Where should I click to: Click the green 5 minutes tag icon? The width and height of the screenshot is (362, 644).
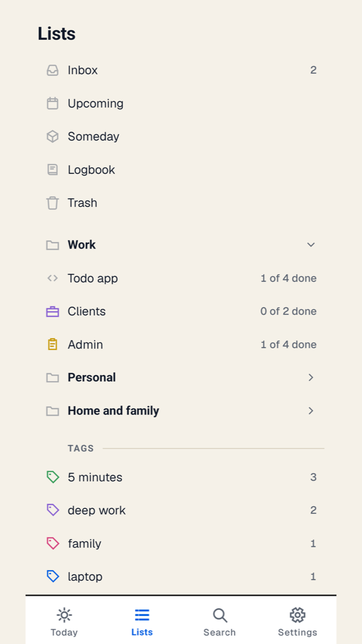(52, 477)
